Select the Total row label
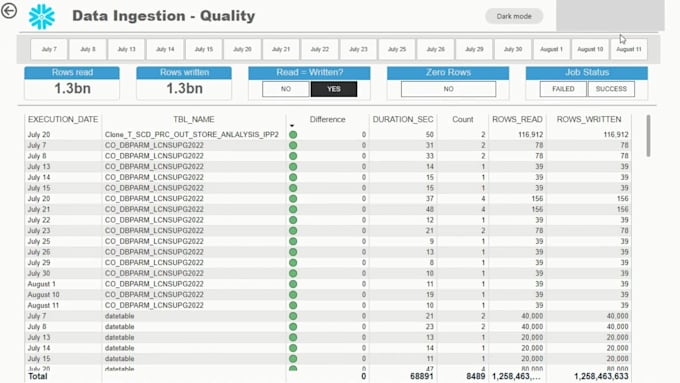The width and height of the screenshot is (680, 383). tap(38, 376)
